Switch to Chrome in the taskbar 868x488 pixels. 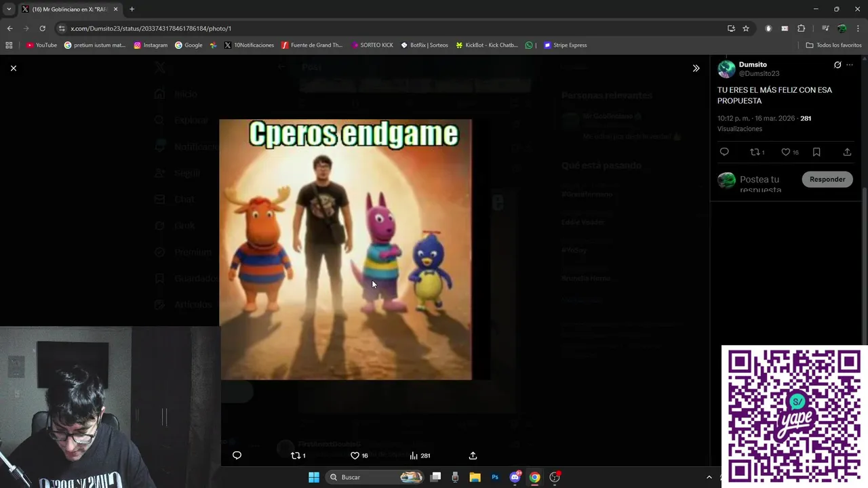tap(534, 477)
